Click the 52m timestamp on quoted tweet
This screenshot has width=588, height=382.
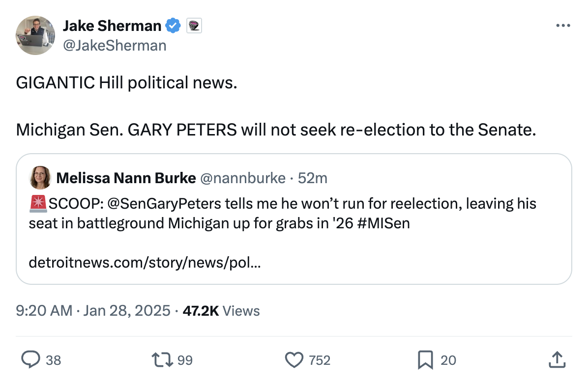pos(313,178)
